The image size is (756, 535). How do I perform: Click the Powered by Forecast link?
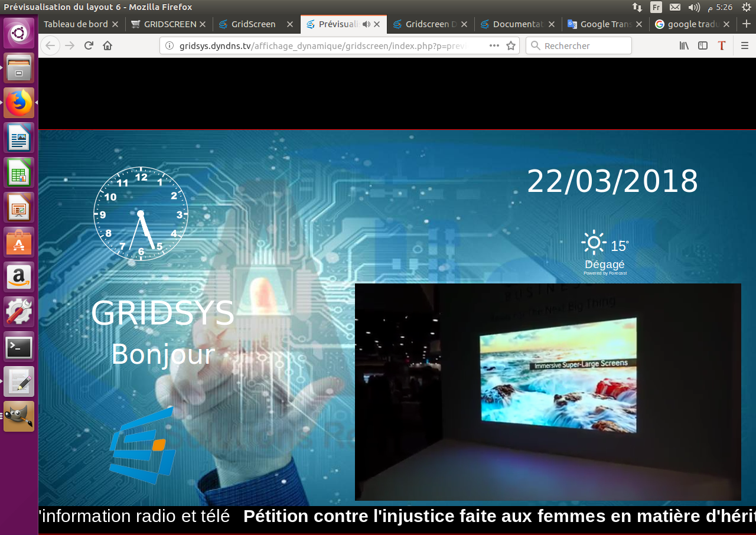[x=605, y=273]
